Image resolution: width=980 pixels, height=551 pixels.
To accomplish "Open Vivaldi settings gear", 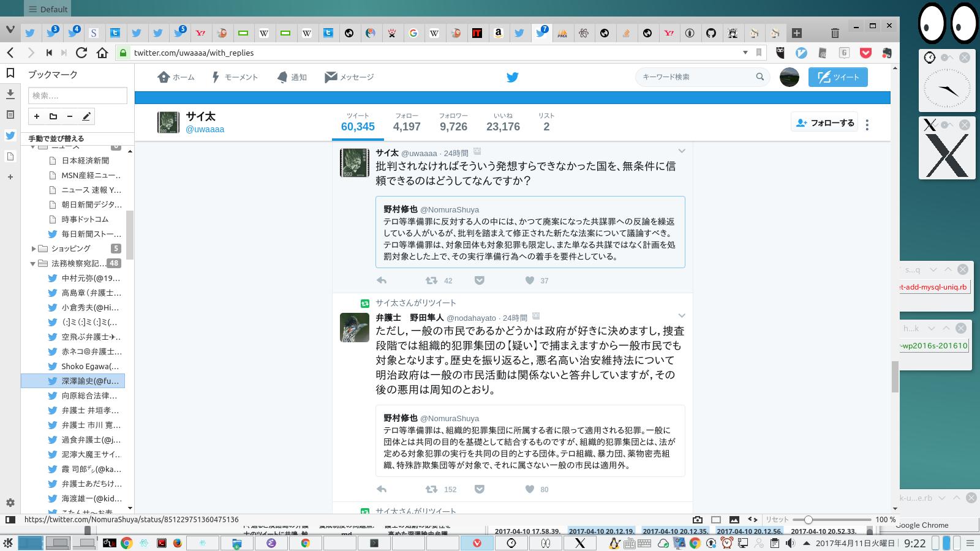I will (10, 503).
